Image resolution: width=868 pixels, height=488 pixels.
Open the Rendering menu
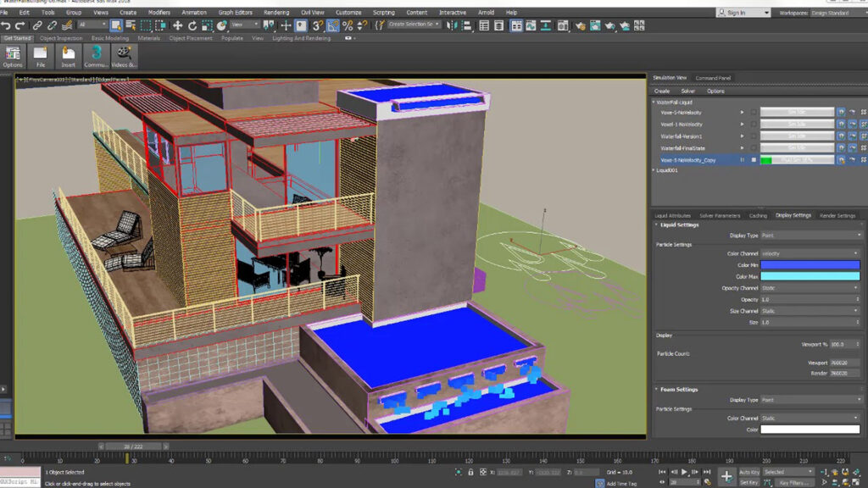276,12
